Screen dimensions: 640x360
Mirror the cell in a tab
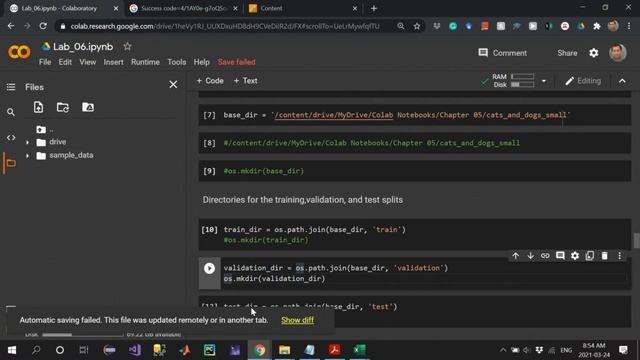click(x=589, y=256)
